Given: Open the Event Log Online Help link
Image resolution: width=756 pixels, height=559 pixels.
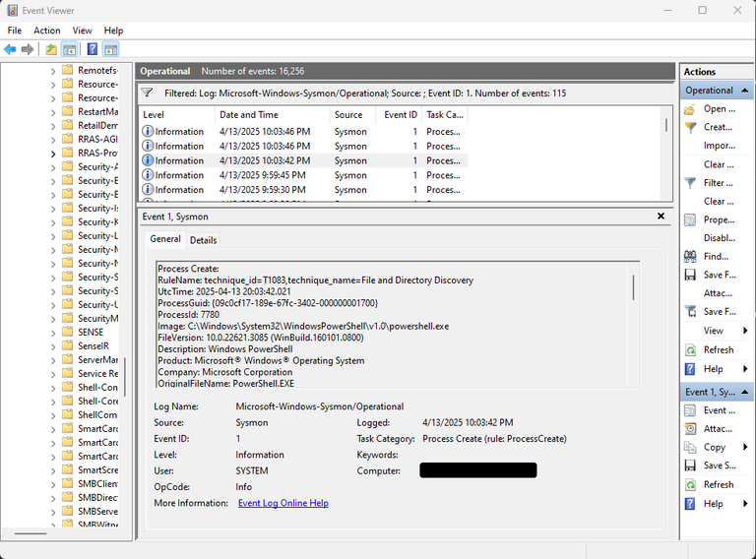Looking at the screenshot, I should click(x=283, y=503).
